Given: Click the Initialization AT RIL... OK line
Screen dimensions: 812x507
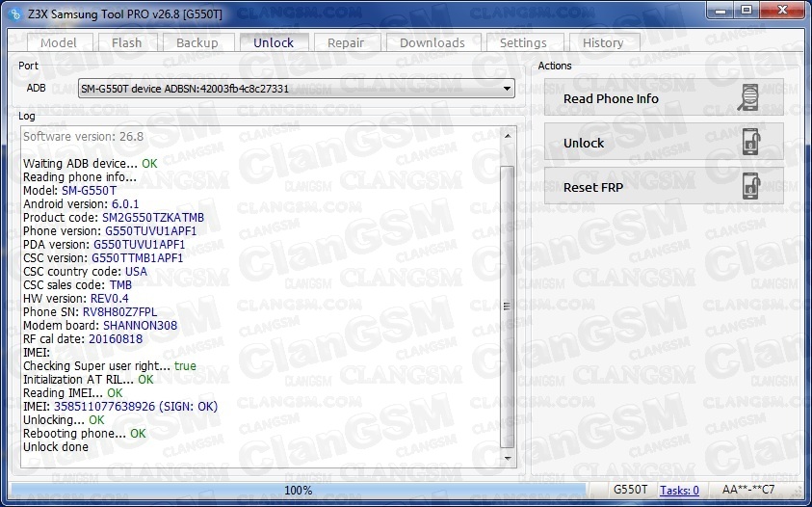Looking at the screenshot, I should pos(89,380).
